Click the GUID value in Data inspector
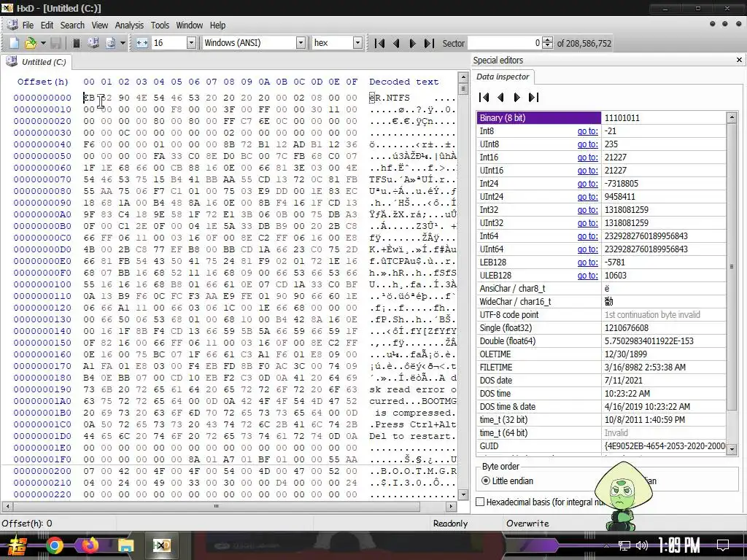The height and width of the screenshot is (560, 747). (664, 446)
